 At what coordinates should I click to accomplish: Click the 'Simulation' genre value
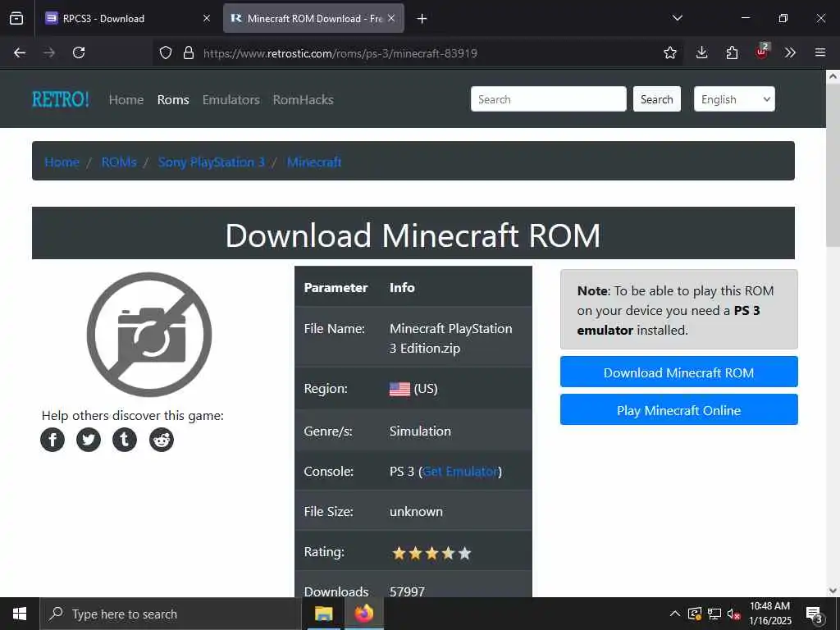pyautogui.click(x=420, y=431)
